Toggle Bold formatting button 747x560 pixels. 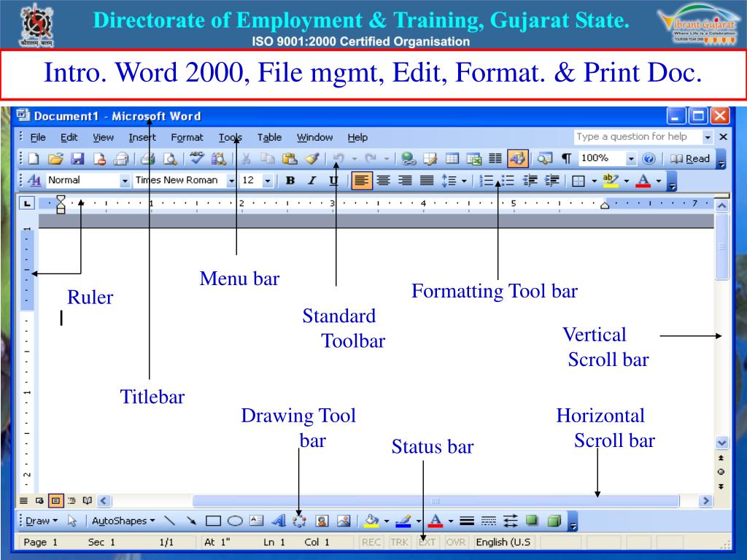290,181
